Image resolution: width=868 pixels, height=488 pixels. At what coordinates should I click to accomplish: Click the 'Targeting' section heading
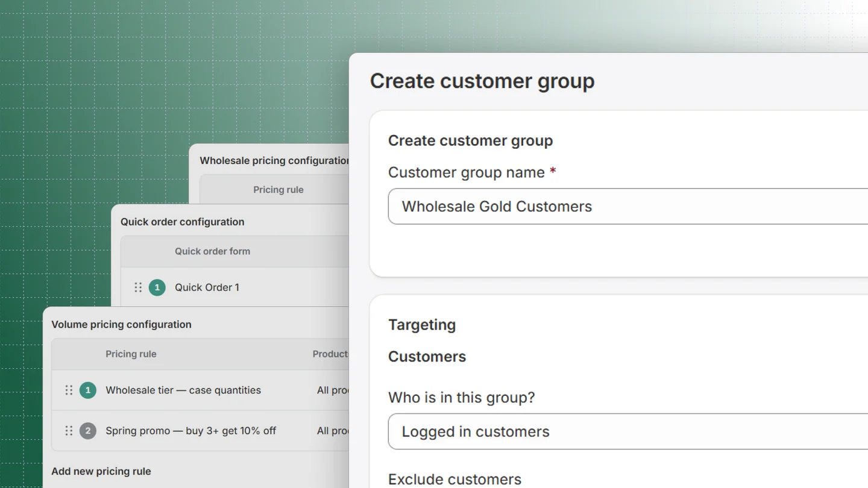click(422, 325)
